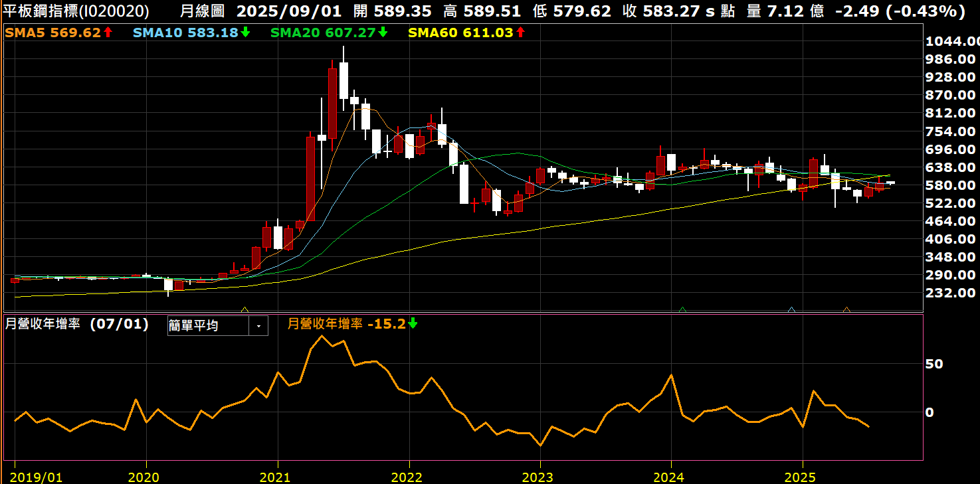Click the orange triangle marker in 2025
This screenshot has height=484, width=980.
coord(846,309)
